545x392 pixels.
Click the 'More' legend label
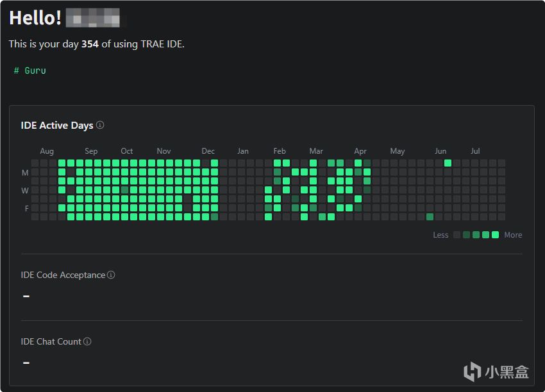pos(513,235)
